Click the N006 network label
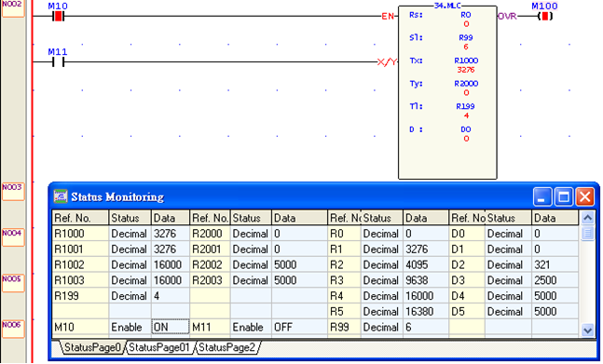The height and width of the screenshot is (364, 603). pos(13,329)
